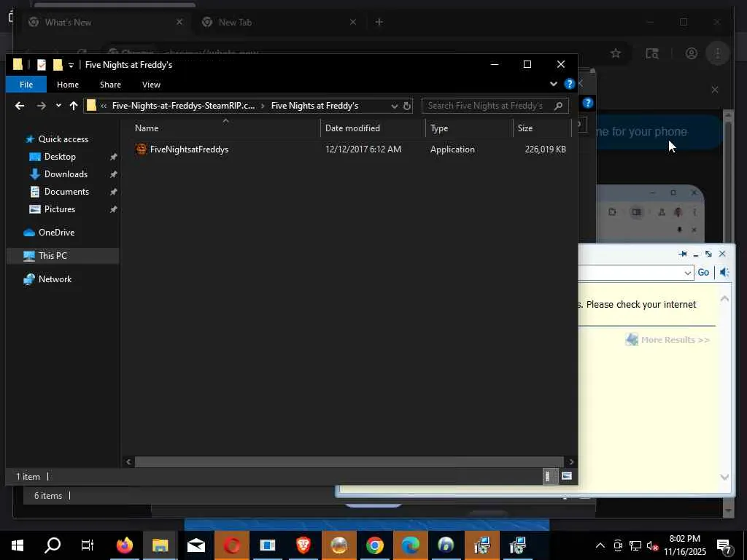Launch Opera from the taskbar
This screenshot has width=747, height=560.
tap(231, 545)
